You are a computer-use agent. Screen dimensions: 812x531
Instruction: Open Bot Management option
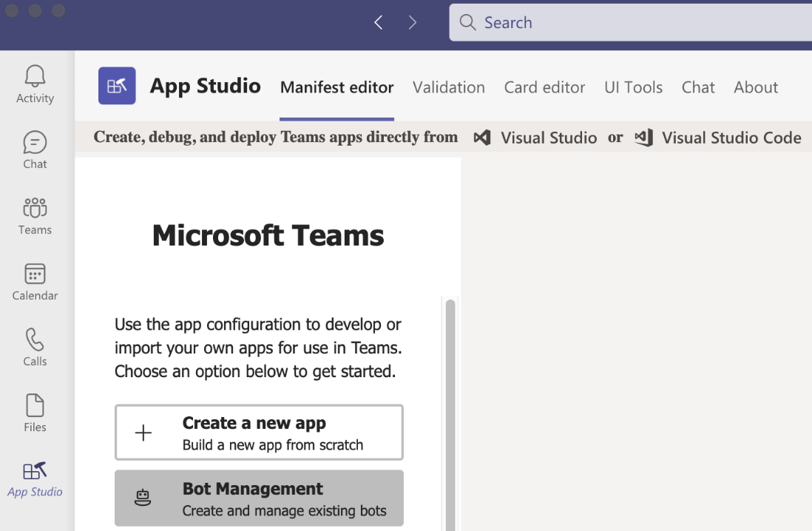pos(259,498)
